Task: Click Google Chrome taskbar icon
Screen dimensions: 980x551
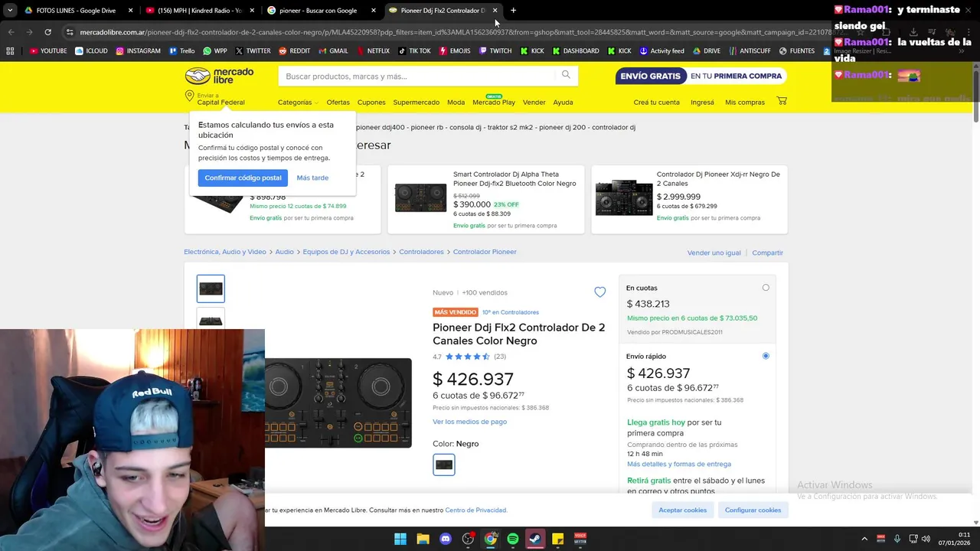Action: pos(490,540)
